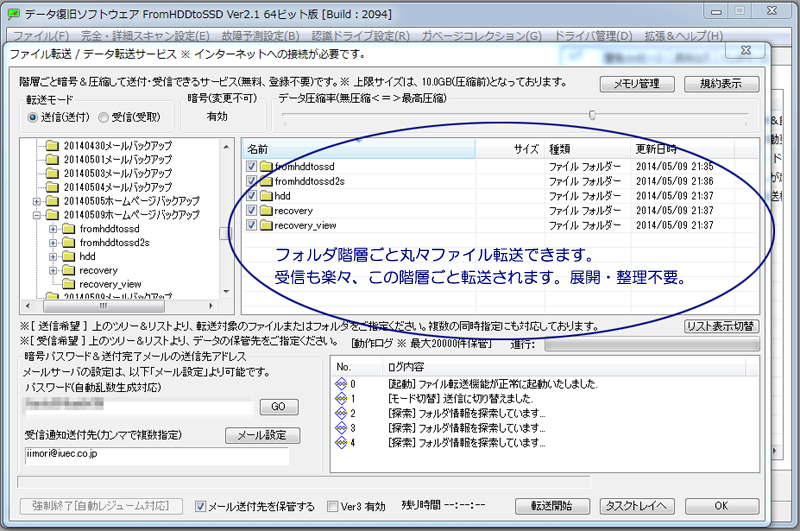Click the OK button

click(x=721, y=506)
